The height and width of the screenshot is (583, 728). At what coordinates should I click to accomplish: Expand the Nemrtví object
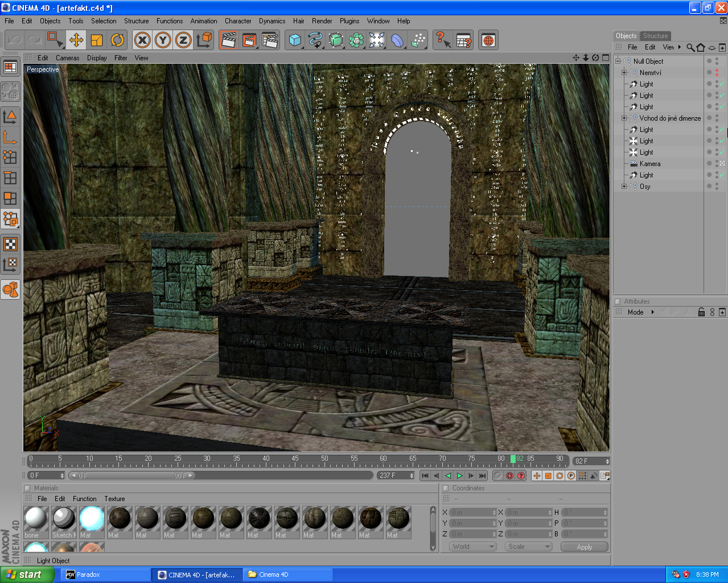coord(624,73)
